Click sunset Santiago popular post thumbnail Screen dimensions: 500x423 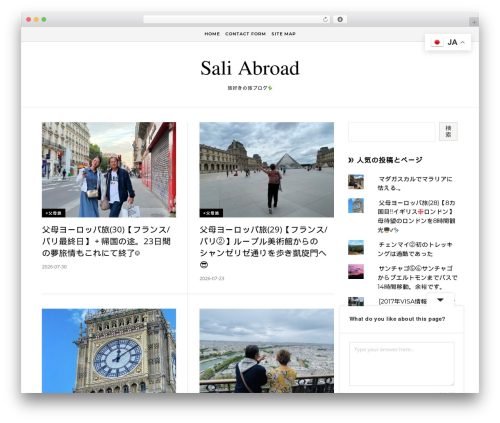coord(356,272)
